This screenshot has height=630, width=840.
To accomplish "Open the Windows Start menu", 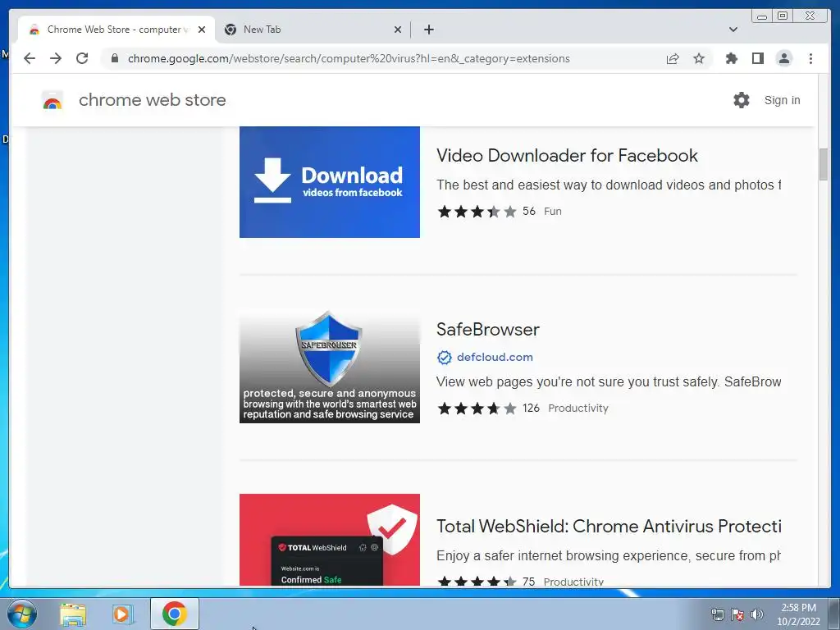I will [x=21, y=614].
